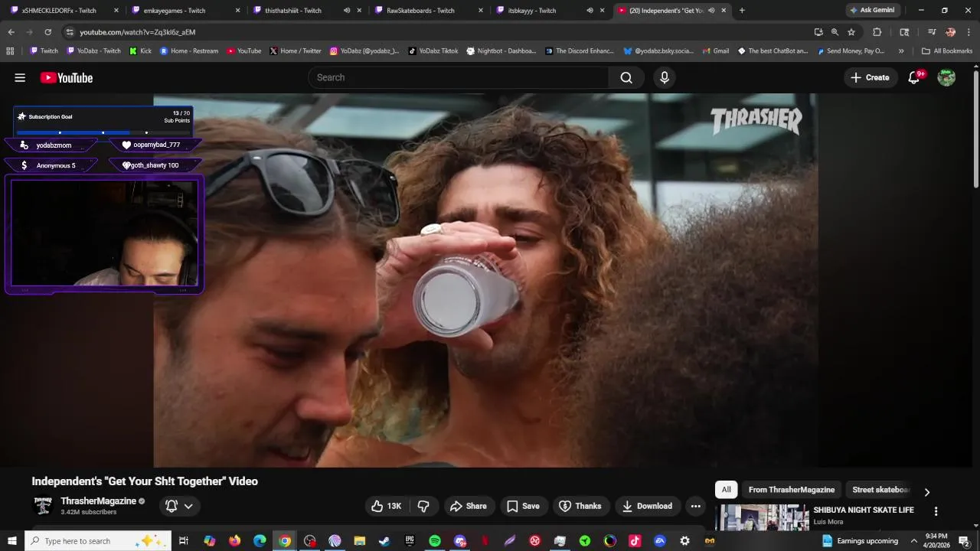Click the YouTube logo

[x=67, y=77]
